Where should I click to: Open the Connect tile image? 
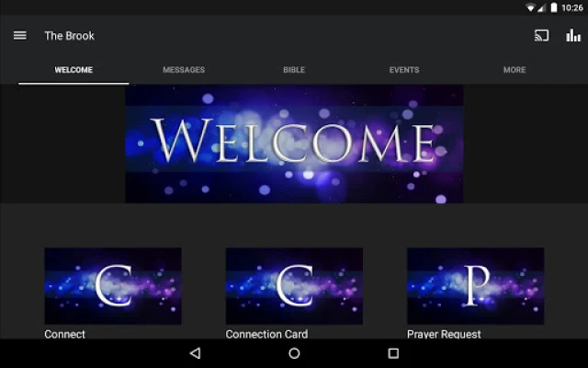[113, 285]
